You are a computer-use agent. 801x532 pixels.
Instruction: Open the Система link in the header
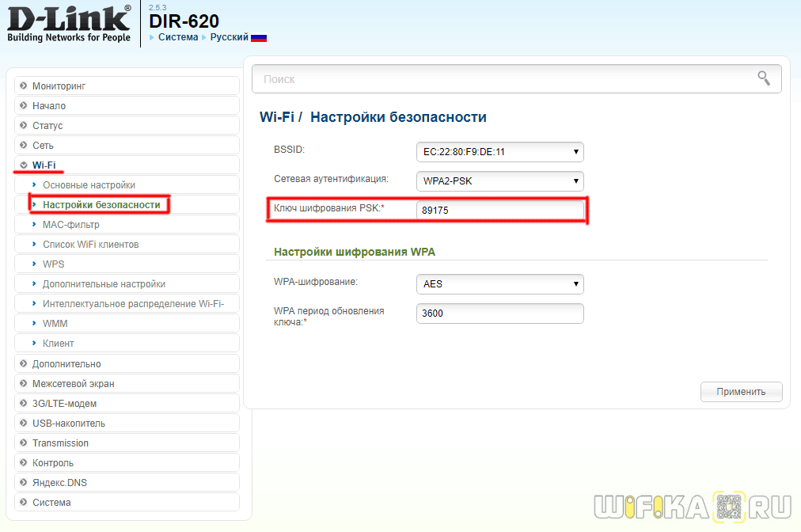[x=178, y=37]
